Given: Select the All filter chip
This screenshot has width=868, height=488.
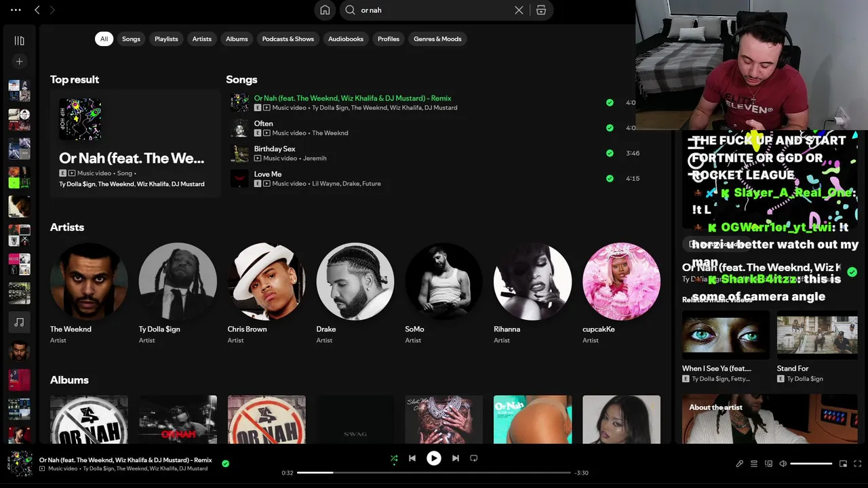Looking at the screenshot, I should pos(104,39).
